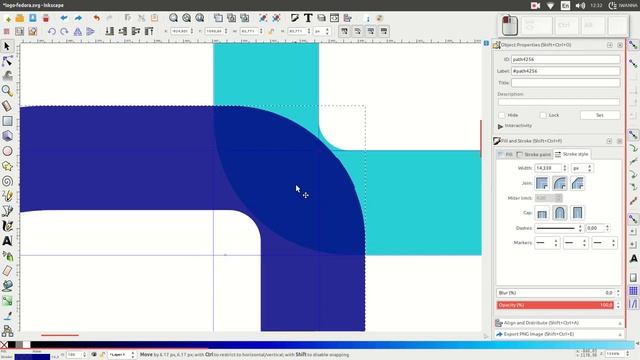The width and height of the screenshot is (640, 360).
Task: Rotate selection 90° counter-clockwise icon
Action: pos(51,31)
